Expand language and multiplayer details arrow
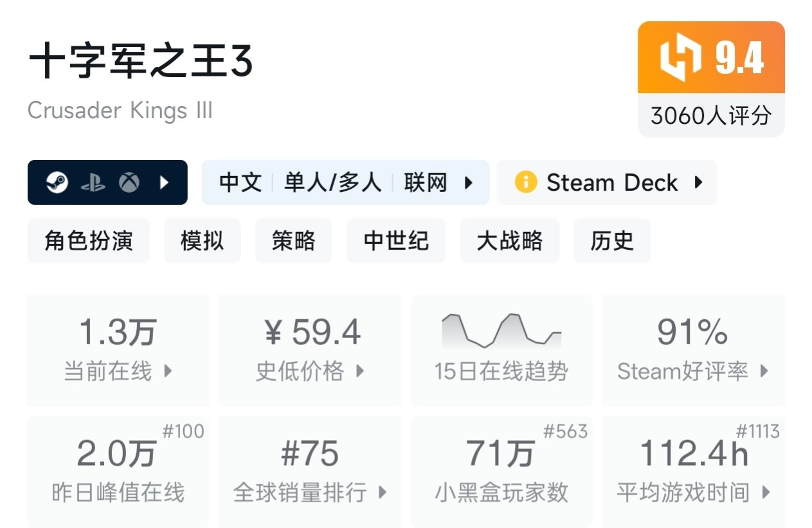 click(469, 183)
